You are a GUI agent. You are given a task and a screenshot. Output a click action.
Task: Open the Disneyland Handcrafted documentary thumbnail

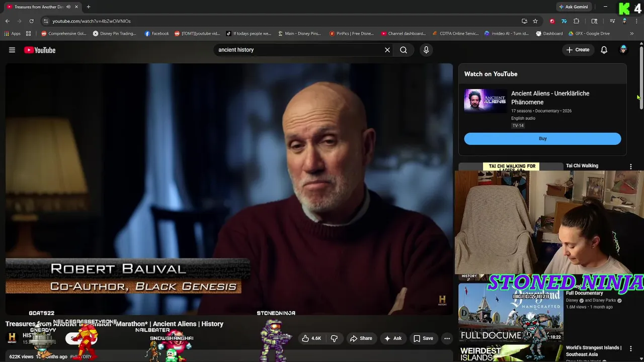511,312
